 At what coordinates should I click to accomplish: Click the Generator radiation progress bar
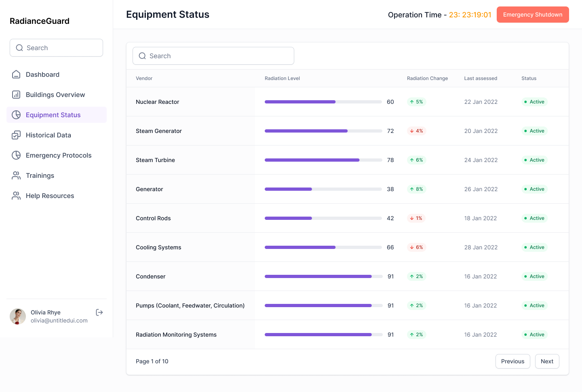pyautogui.click(x=323, y=189)
